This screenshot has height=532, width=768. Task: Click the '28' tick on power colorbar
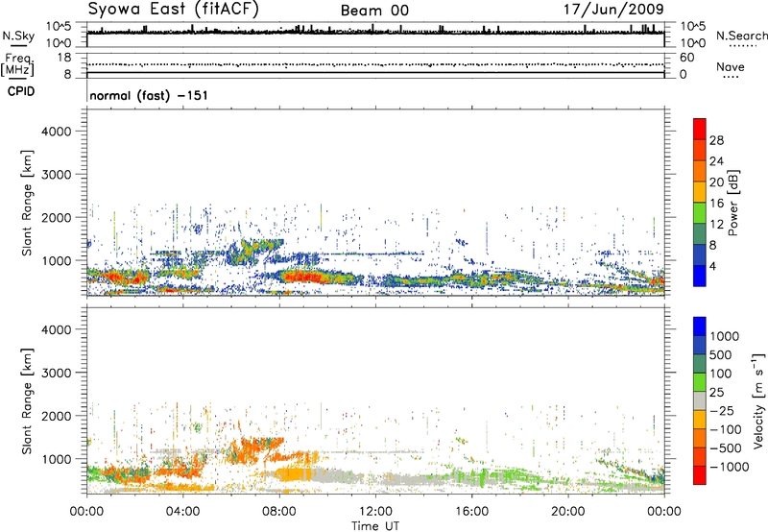pyautogui.click(x=716, y=140)
